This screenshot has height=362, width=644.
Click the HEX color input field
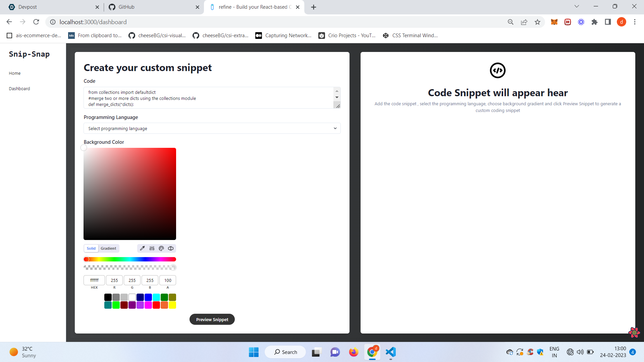(x=94, y=280)
